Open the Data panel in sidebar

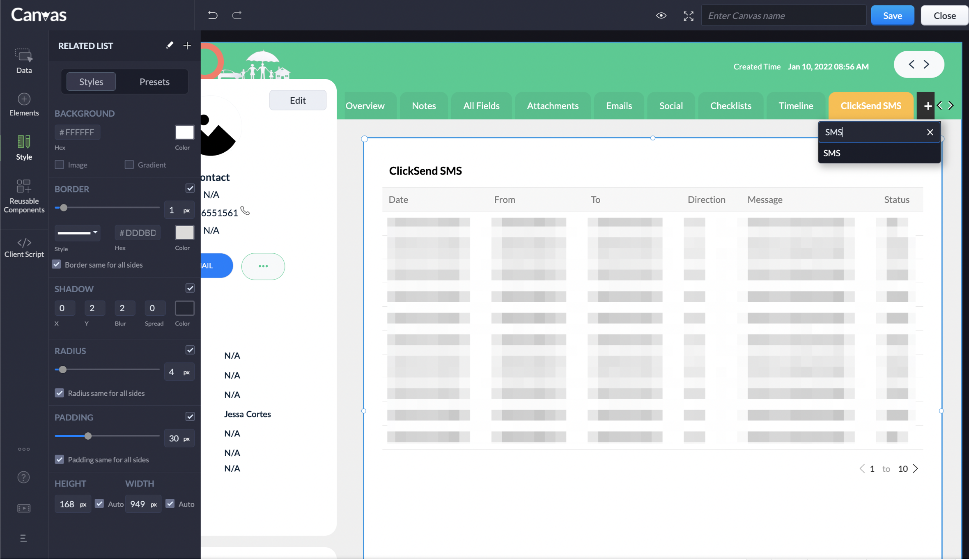tap(24, 61)
